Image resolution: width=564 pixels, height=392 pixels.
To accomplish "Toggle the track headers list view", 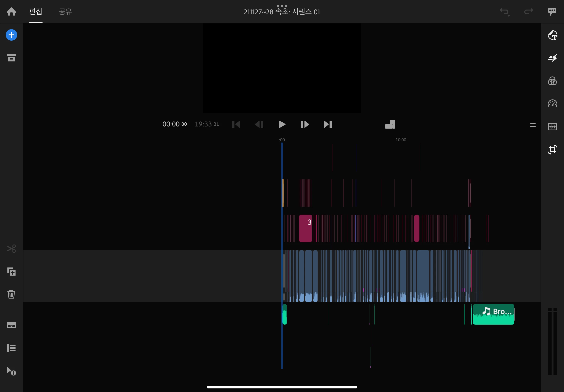I will coord(11,348).
